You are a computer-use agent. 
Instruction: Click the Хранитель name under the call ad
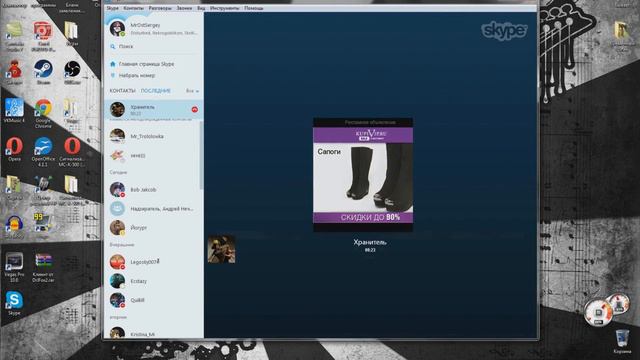(370, 242)
